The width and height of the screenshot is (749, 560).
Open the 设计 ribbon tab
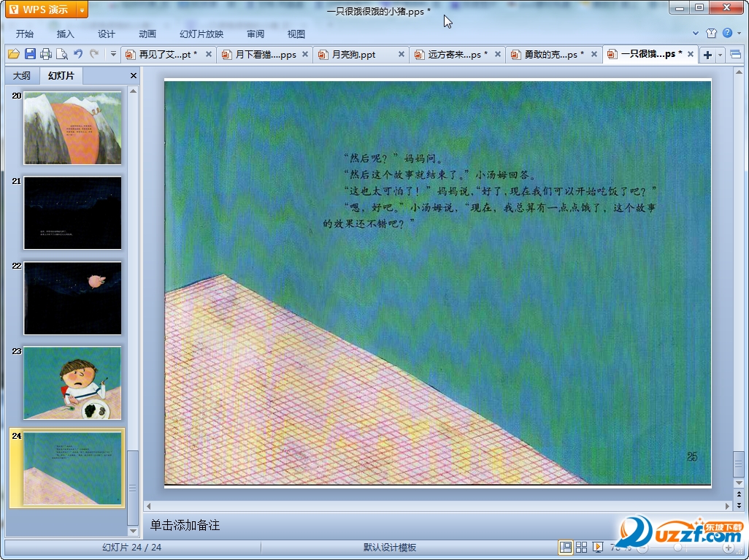(106, 34)
